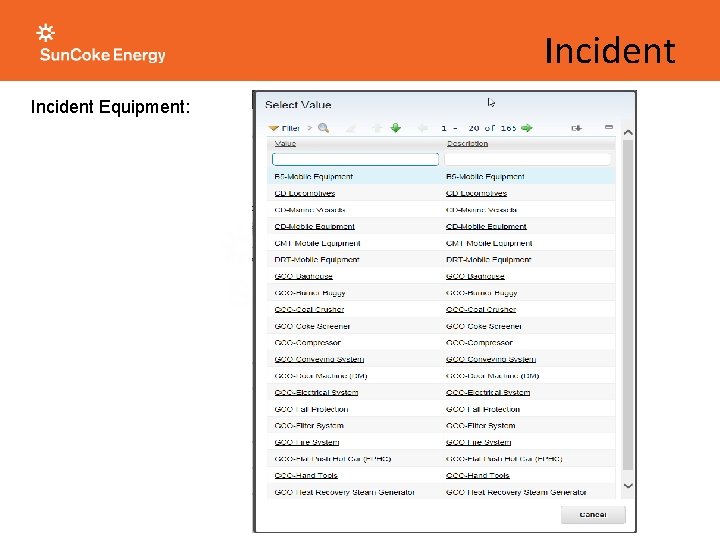Select DRT-Mobile Equipment in the Value column
The image size is (720, 540).
(x=317, y=259)
